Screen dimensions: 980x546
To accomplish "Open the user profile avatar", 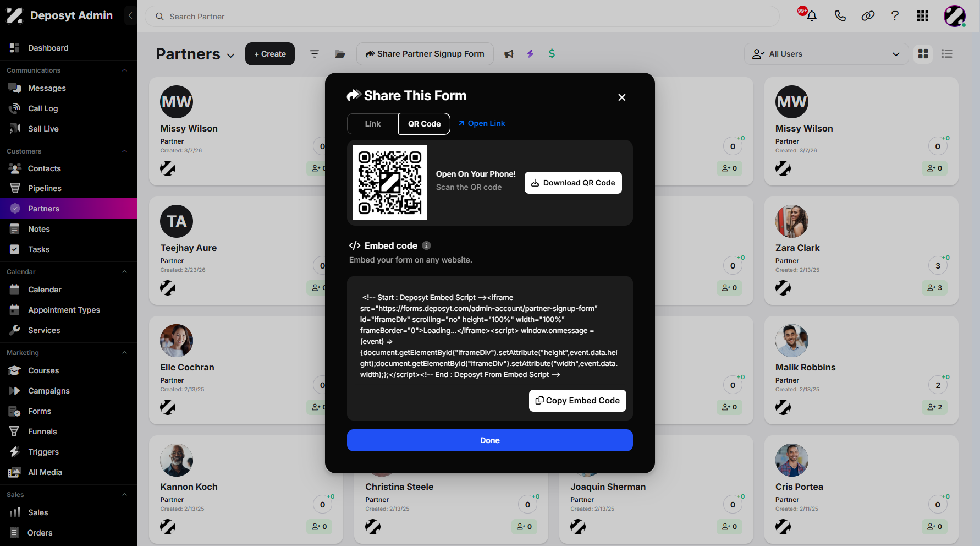I will coord(955,16).
